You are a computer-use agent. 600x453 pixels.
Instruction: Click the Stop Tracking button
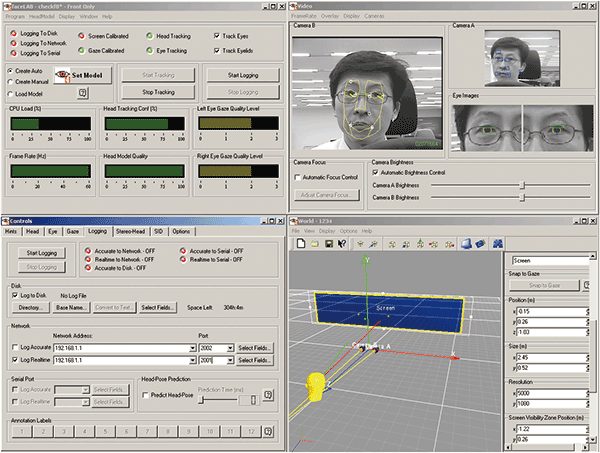coord(157,93)
